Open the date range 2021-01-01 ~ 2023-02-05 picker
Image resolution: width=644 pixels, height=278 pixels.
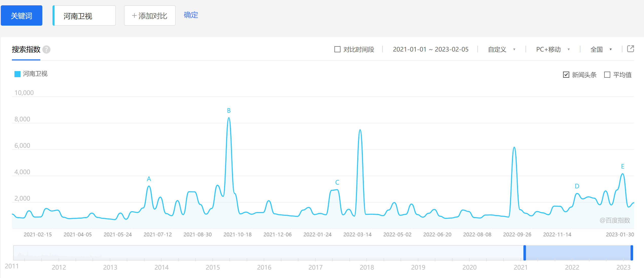(431, 49)
